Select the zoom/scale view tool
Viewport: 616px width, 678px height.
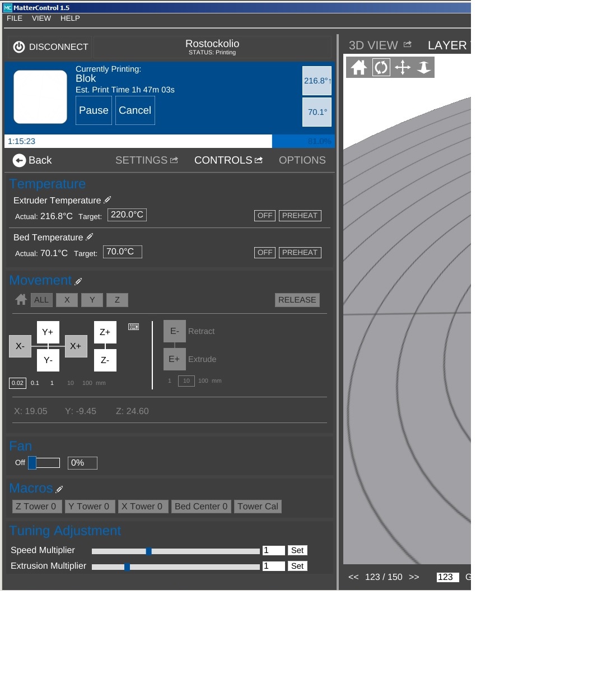click(424, 68)
